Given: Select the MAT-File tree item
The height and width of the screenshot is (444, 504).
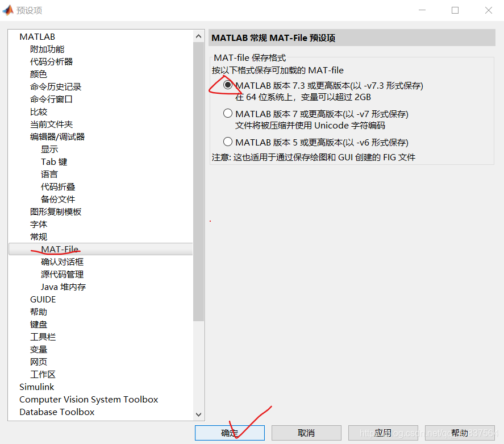Looking at the screenshot, I should point(101,249).
